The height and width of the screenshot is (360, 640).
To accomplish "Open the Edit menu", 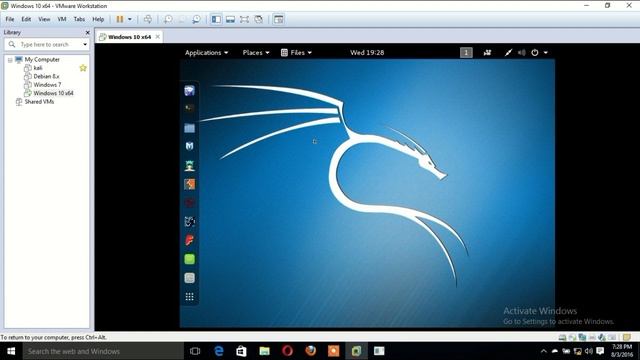I will 26,19.
